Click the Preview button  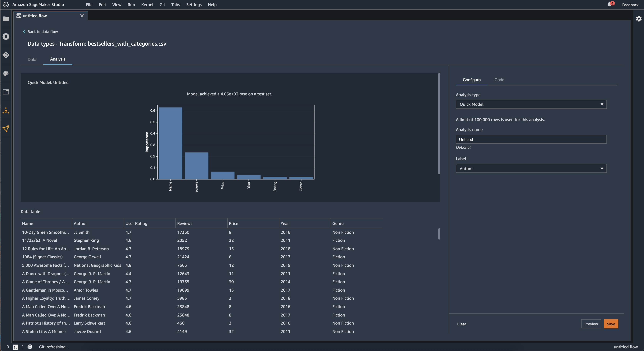pos(591,324)
